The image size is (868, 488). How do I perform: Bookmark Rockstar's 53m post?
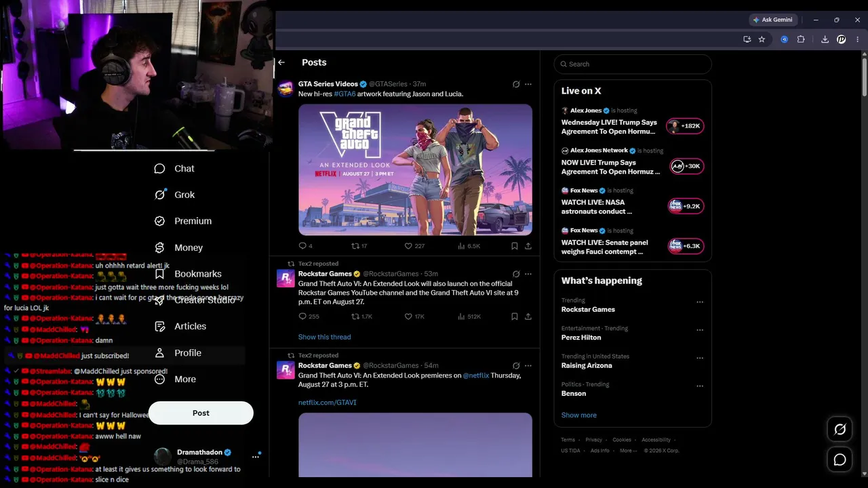pyautogui.click(x=515, y=317)
